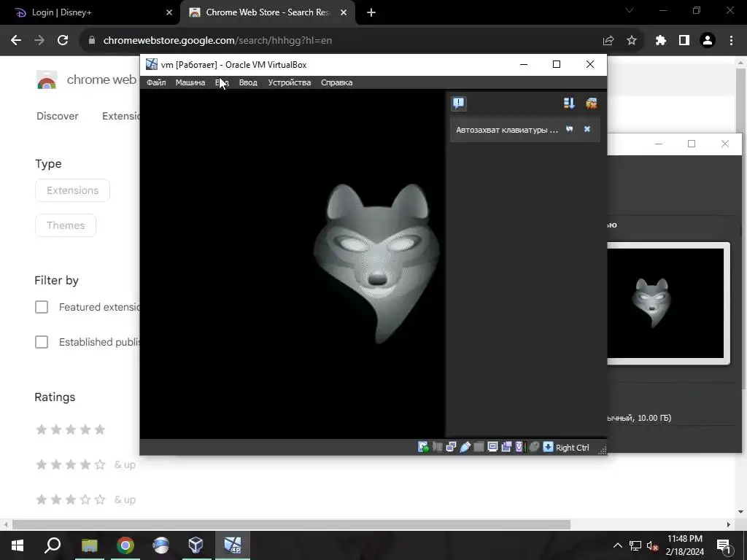This screenshot has width=747, height=560.
Task: Open the Chrome profile avatar
Action: 708,41
